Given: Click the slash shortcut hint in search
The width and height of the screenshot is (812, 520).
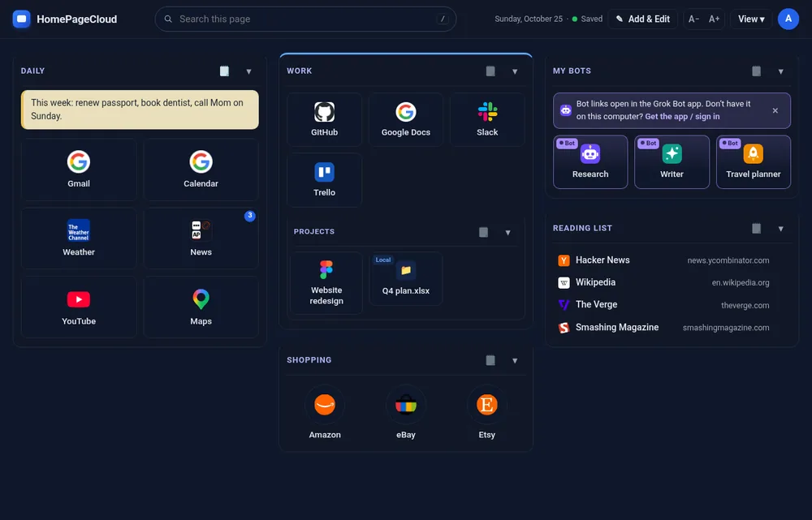Looking at the screenshot, I should [443, 19].
